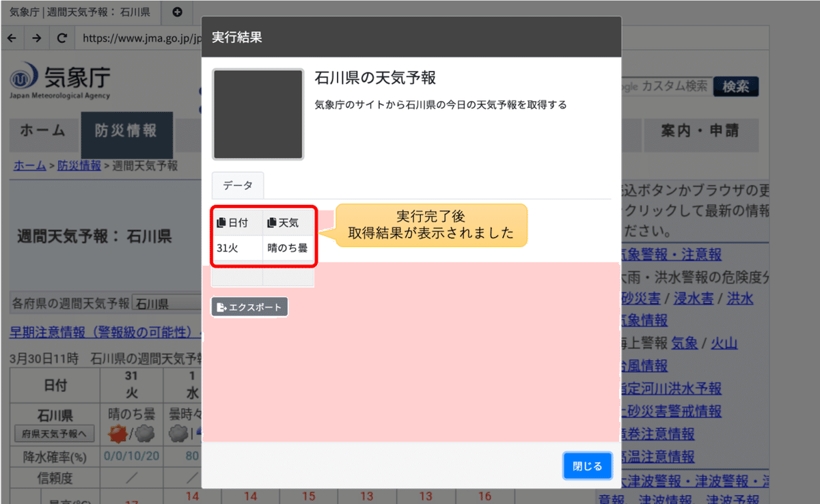This screenshot has width=820, height=504.
Task: Open a new browser tab with the plus icon
Action: click(177, 13)
